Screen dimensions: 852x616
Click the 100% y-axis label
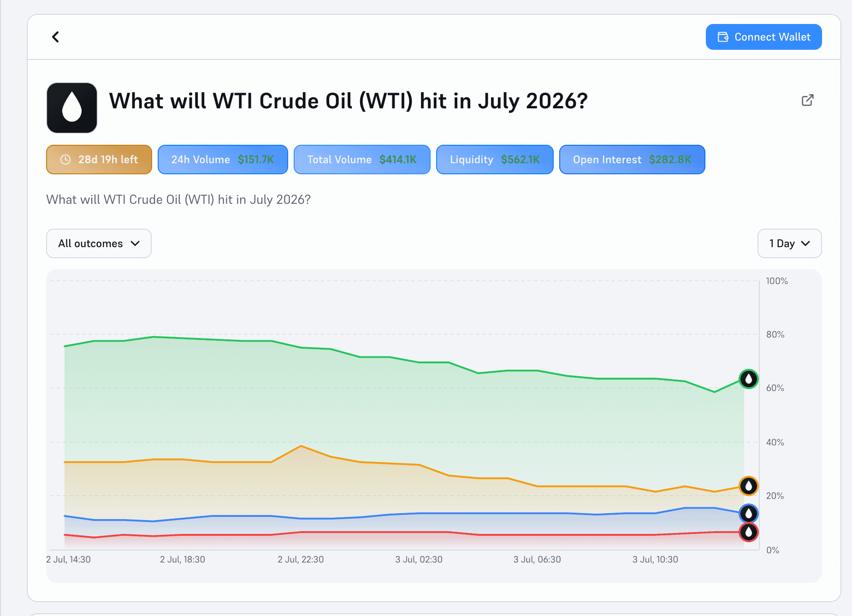[x=777, y=281]
